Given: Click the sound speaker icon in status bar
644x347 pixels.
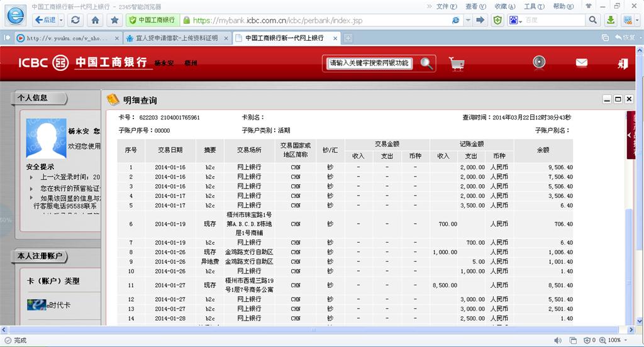Looking at the screenshot, I should pos(557,340).
